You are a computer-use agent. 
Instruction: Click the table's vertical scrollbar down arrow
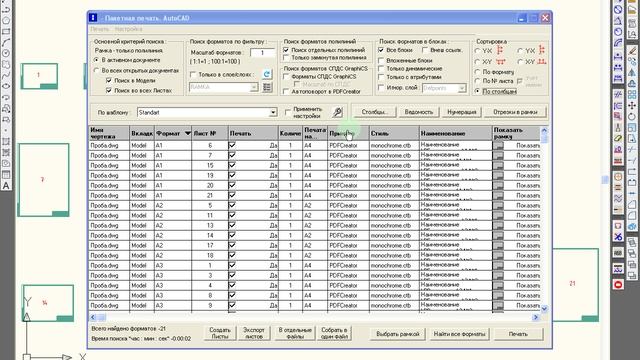click(544, 309)
